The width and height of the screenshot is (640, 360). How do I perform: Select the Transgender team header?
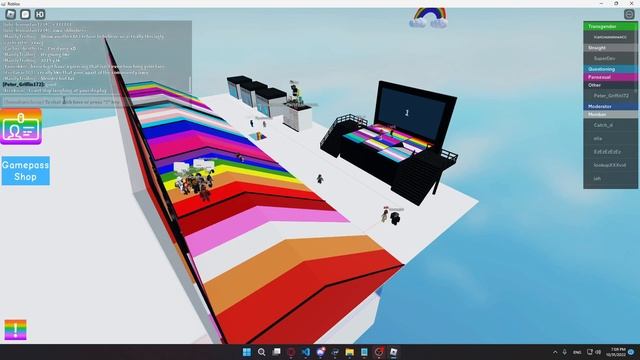pos(610,27)
